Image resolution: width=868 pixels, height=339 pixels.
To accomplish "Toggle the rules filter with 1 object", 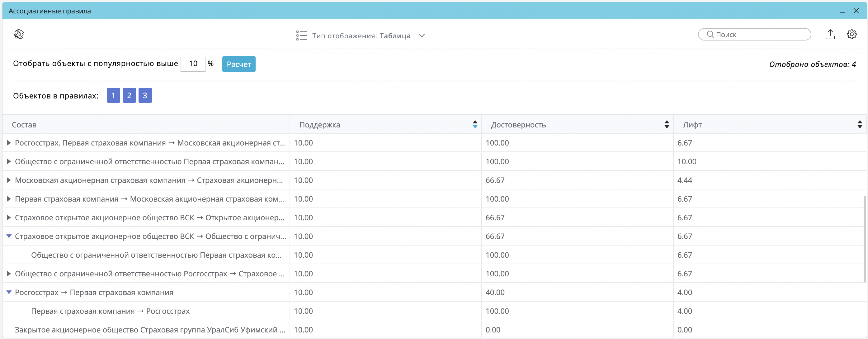I will click(114, 95).
